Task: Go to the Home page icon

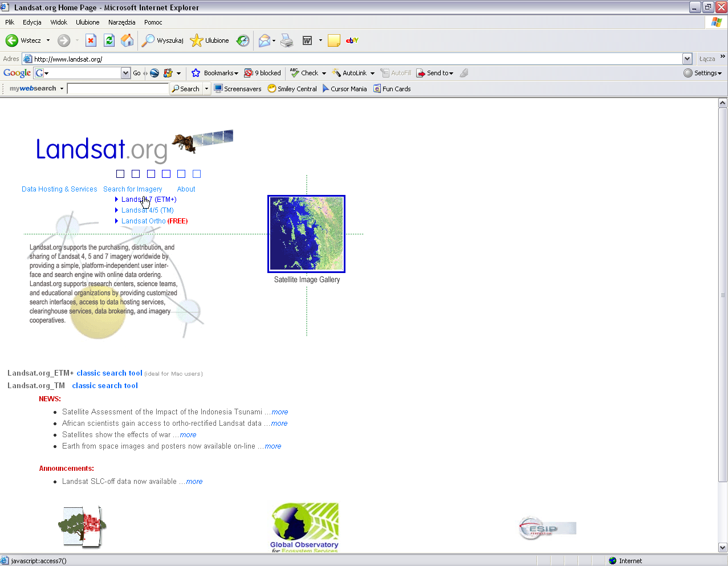Action: 127,40
